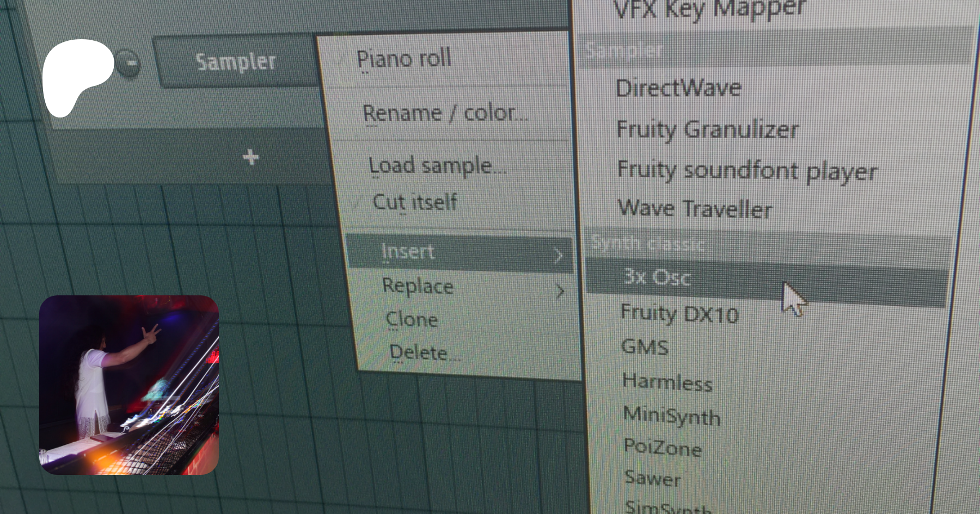Select Fruity Granulizer plugin

tap(707, 129)
